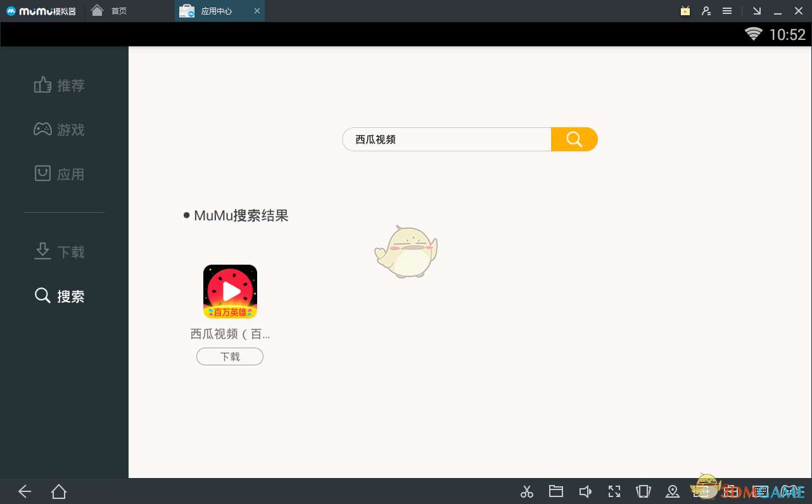Click the 10:52 clock in status bar
The width and height of the screenshot is (812, 504).
pyautogui.click(x=787, y=35)
